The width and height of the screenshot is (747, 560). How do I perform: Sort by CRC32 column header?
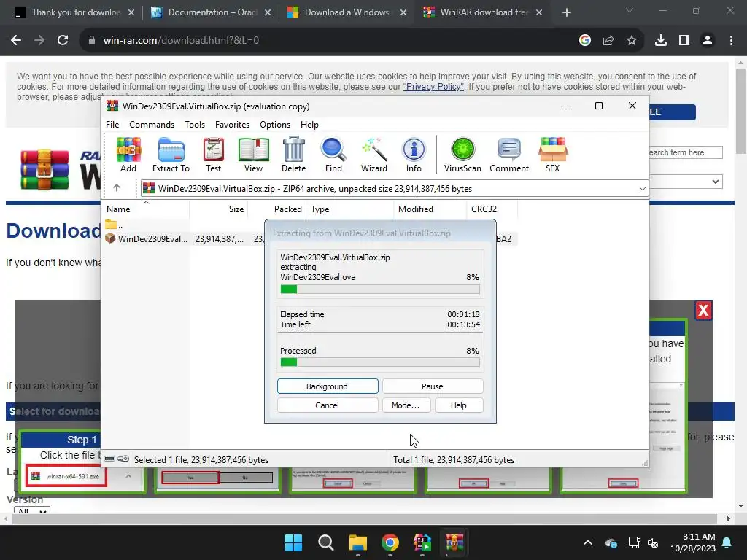click(x=492, y=209)
